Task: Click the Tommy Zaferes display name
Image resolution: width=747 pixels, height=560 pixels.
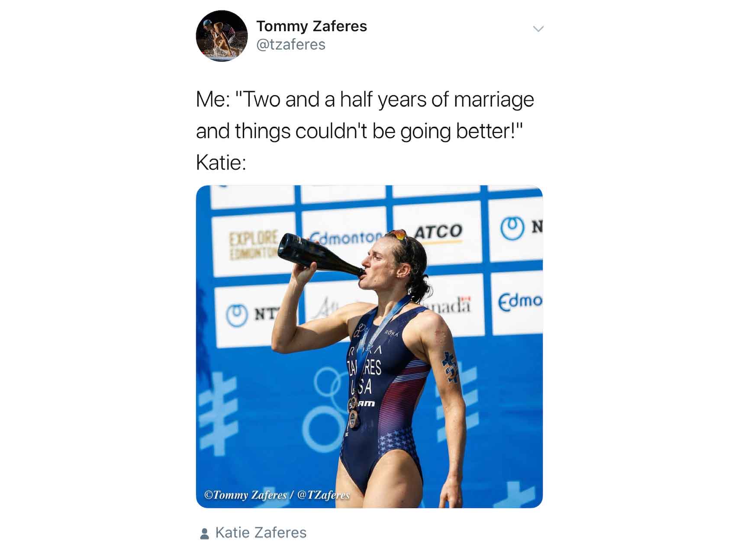Action: 312,26
